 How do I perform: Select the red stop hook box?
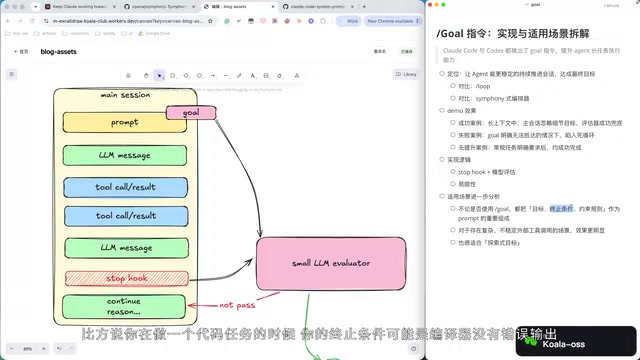127,278
